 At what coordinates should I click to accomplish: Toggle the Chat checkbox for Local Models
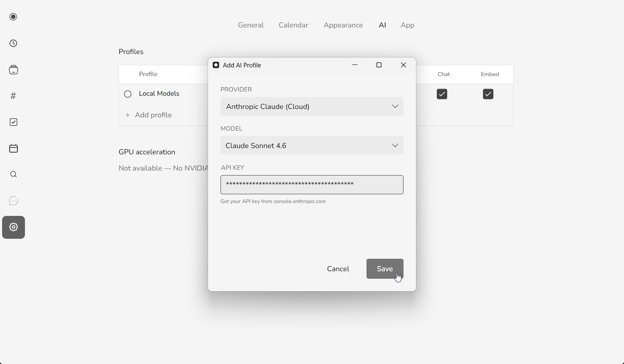pos(442,94)
